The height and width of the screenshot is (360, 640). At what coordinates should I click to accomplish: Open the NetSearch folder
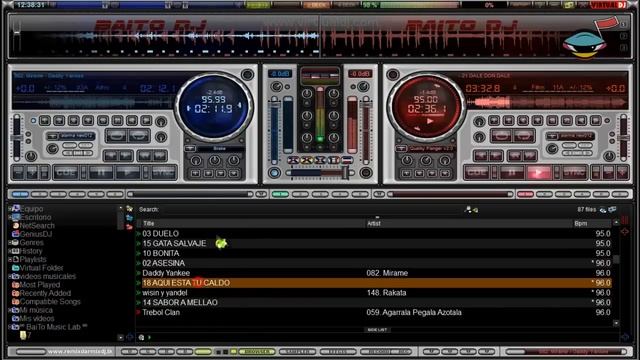tap(33, 226)
